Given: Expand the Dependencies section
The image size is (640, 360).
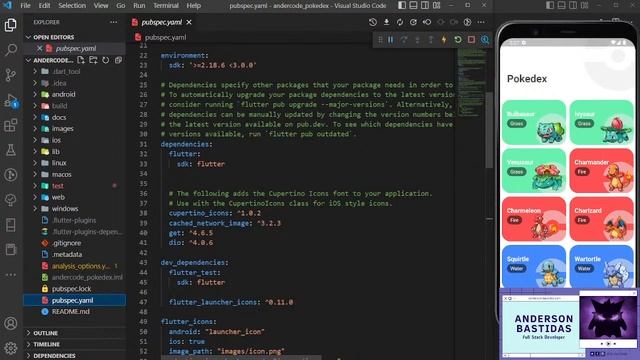Looking at the screenshot, I should click(75, 356).
